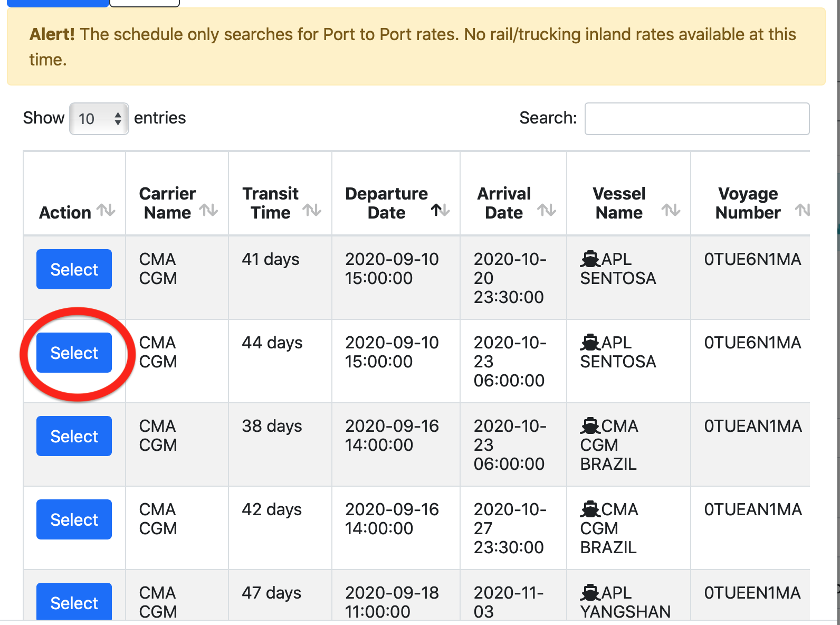The height and width of the screenshot is (625, 840).
Task: Sort by Voyage Number column arrows
Action: [803, 211]
